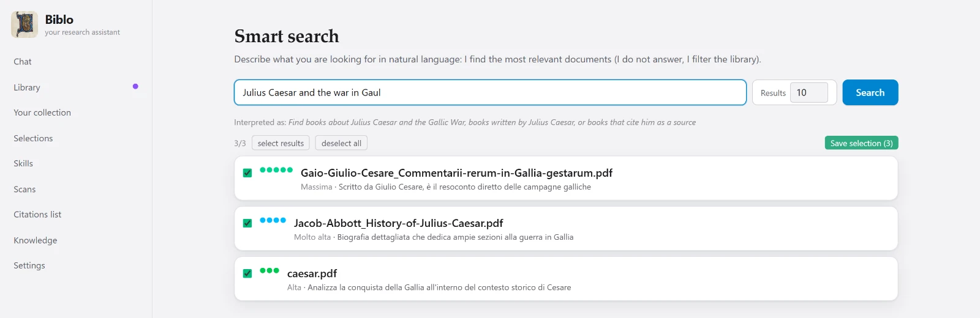This screenshot has height=318, width=980.
Task: Open Citations list
Action: coord(37,215)
